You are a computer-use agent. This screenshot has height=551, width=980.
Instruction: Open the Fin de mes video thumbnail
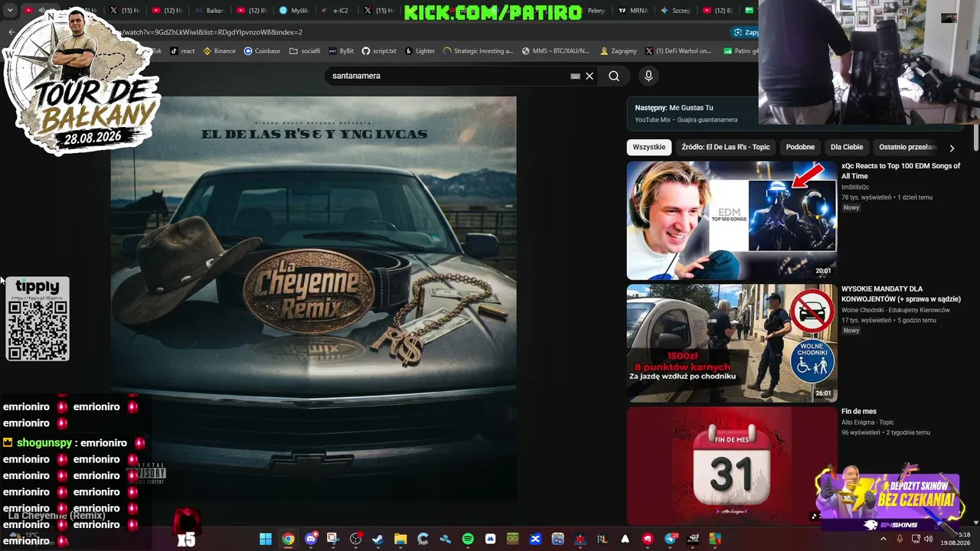(x=732, y=465)
